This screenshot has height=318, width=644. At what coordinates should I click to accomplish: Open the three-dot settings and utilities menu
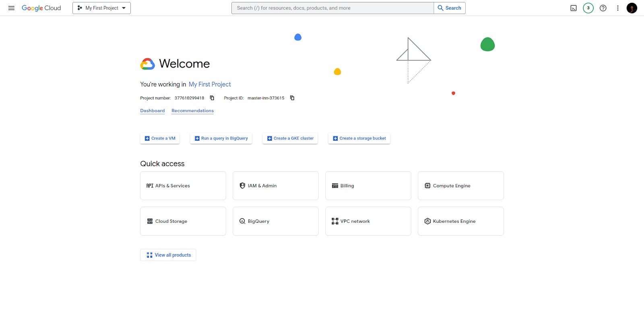618,8
